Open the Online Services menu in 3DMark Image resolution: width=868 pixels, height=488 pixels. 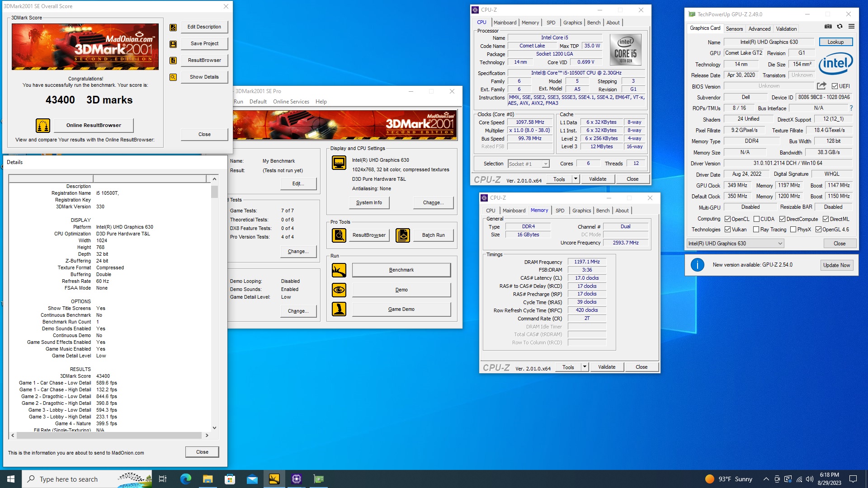coord(291,102)
